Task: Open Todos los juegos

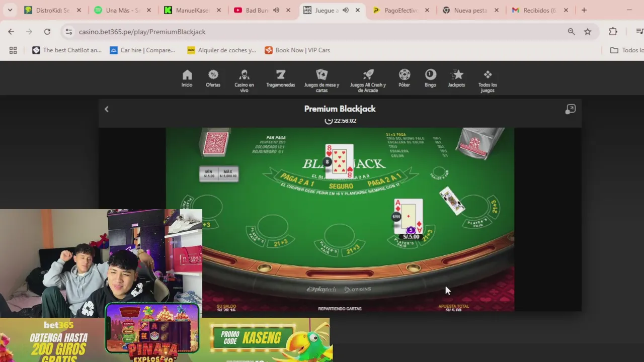Action: point(488,81)
